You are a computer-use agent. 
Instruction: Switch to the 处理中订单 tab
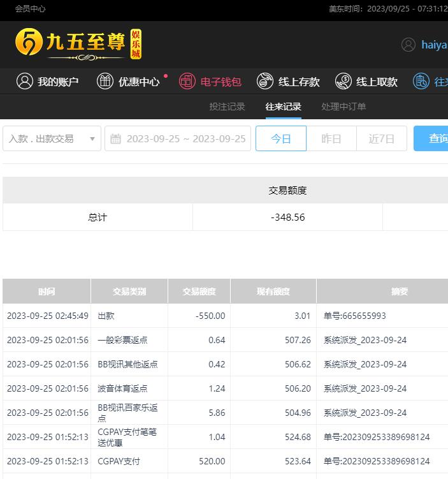[x=343, y=107]
